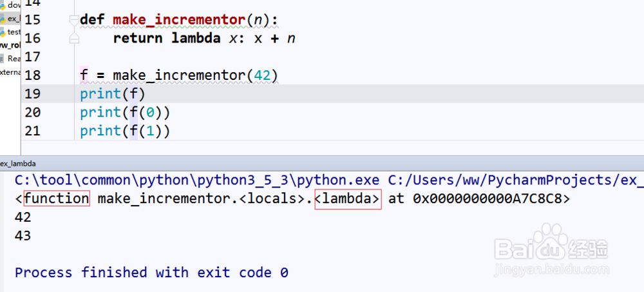Collapse the make_incrementor function at line 15

click(x=74, y=20)
